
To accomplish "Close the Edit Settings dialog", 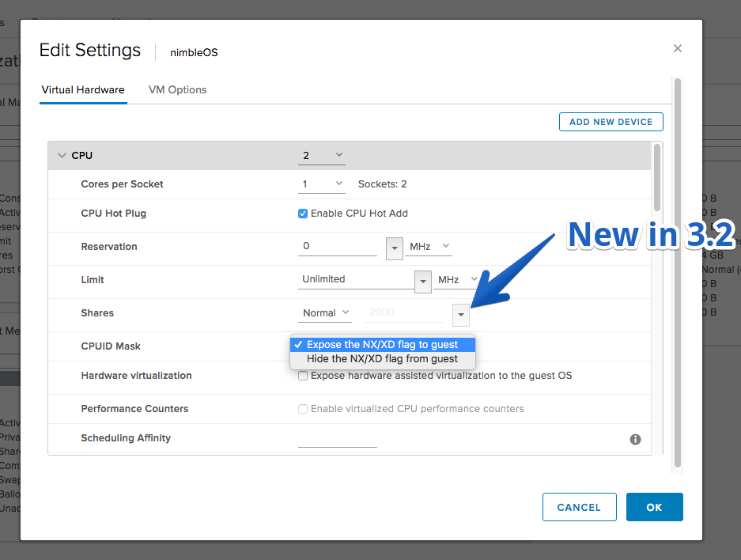I will tap(677, 48).
